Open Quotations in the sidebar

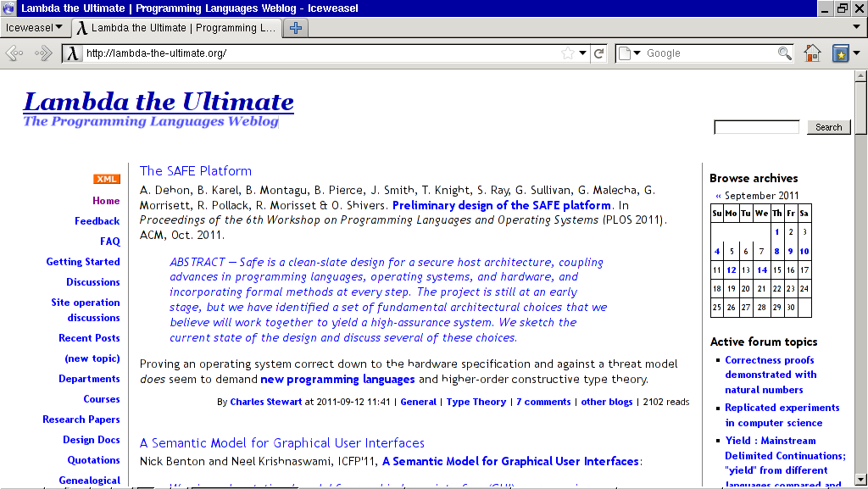[93, 460]
